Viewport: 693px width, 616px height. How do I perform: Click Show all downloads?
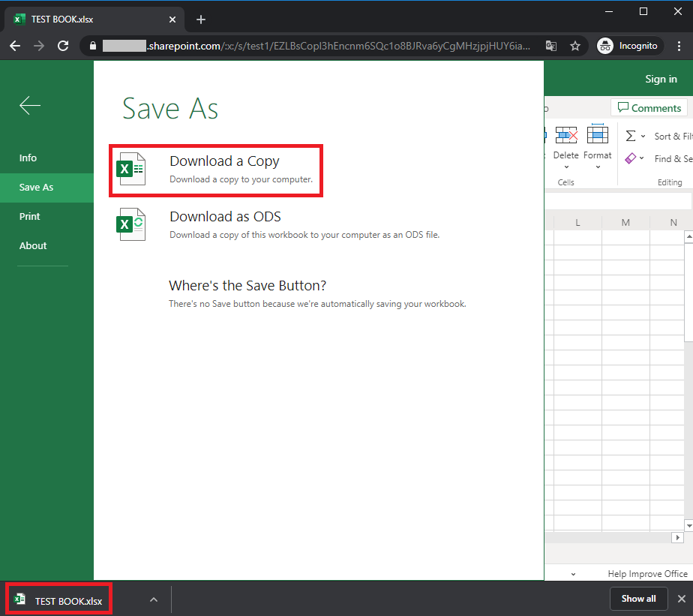pos(639,599)
